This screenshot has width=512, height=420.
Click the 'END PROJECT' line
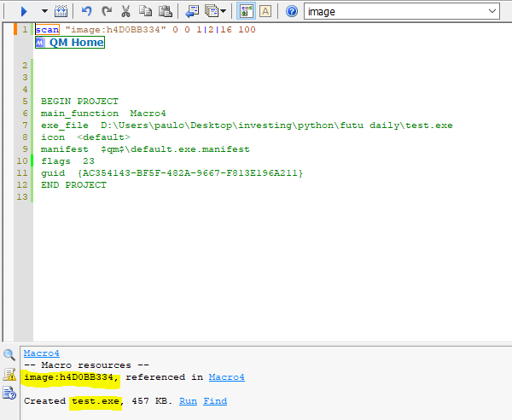point(73,185)
